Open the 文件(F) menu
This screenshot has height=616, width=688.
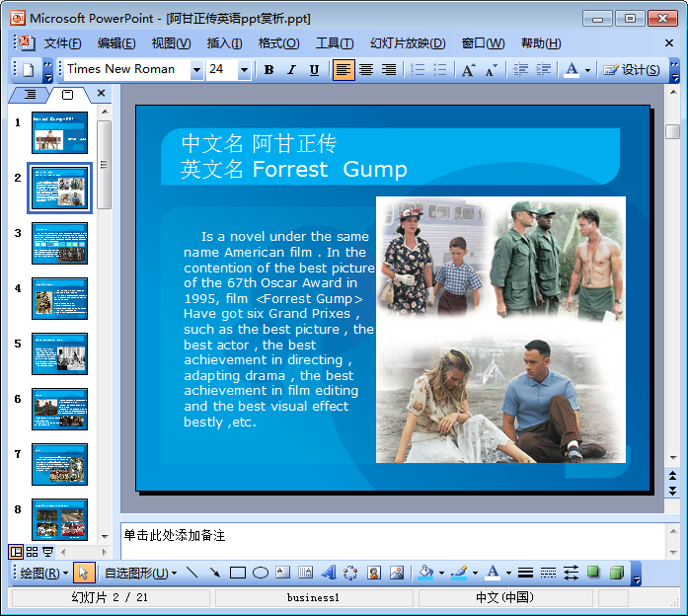(x=63, y=43)
